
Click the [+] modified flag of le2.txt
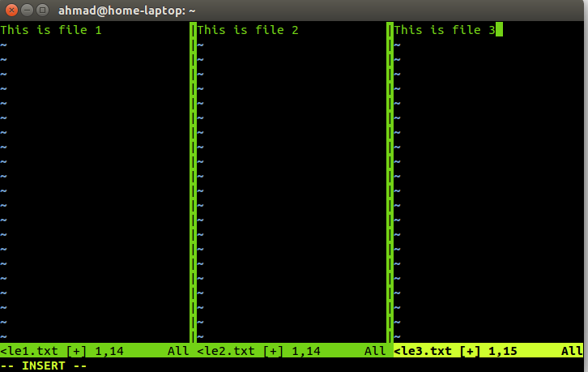click(273, 351)
